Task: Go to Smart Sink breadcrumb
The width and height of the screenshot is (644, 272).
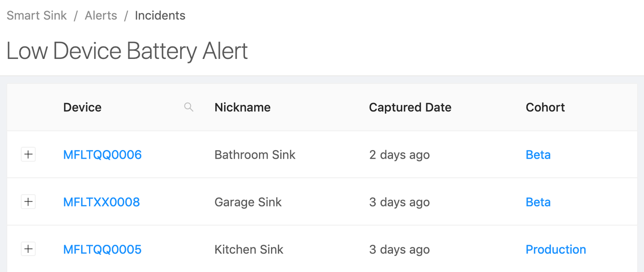Action: [x=37, y=16]
